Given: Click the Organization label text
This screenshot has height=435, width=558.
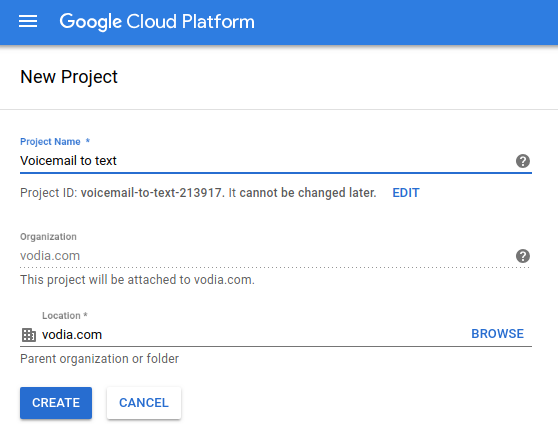Looking at the screenshot, I should (48, 236).
